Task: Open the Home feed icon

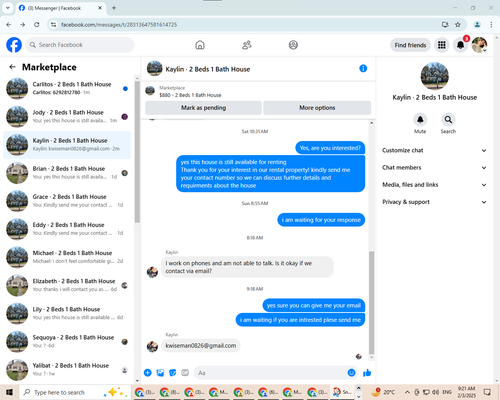Action: coord(200,45)
